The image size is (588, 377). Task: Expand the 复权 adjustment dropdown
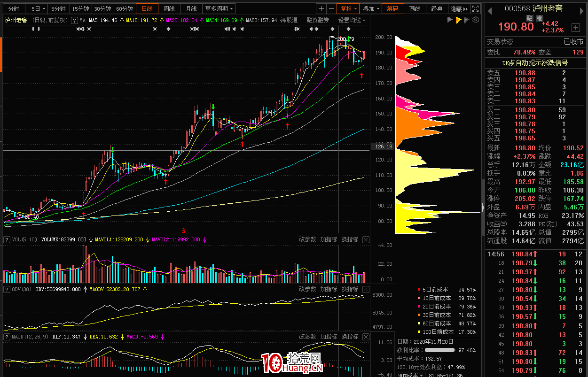pyautogui.click(x=349, y=9)
